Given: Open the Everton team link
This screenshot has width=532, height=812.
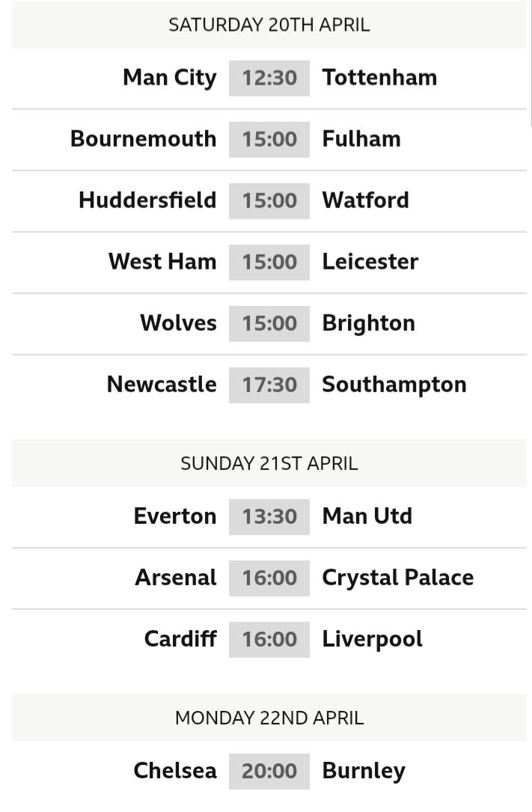Looking at the screenshot, I should pyautogui.click(x=175, y=516).
